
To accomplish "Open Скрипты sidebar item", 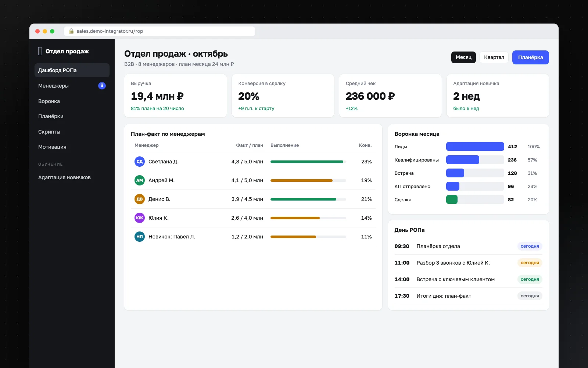I will click(x=72, y=132).
